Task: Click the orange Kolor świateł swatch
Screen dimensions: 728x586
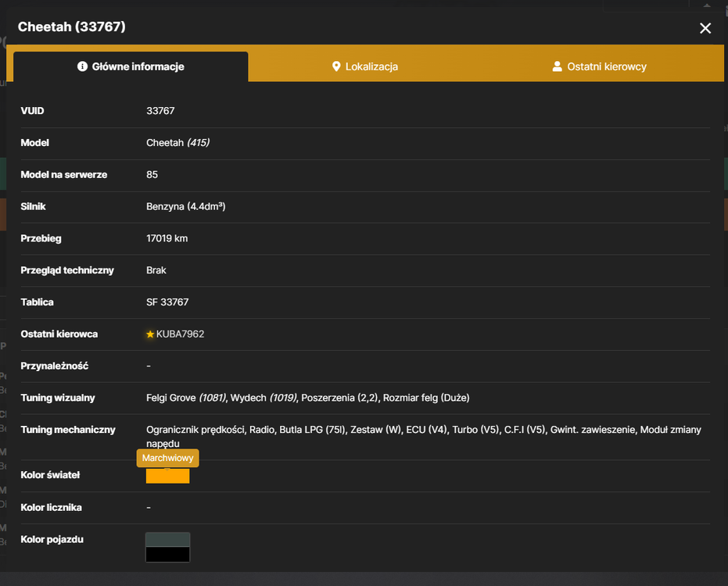Action: (x=167, y=476)
